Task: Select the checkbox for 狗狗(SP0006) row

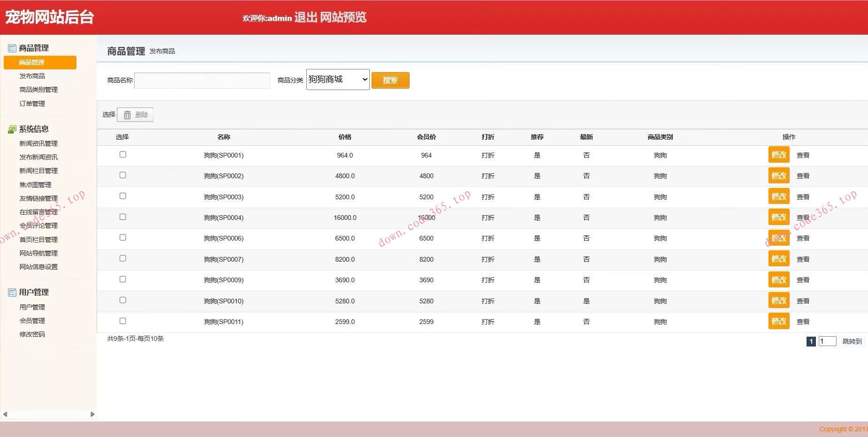Action: [x=123, y=238]
